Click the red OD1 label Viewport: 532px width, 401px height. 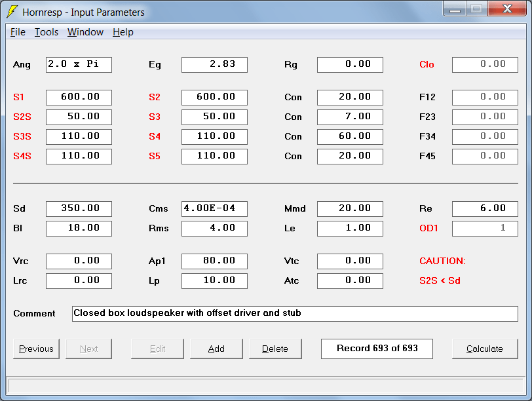click(428, 228)
